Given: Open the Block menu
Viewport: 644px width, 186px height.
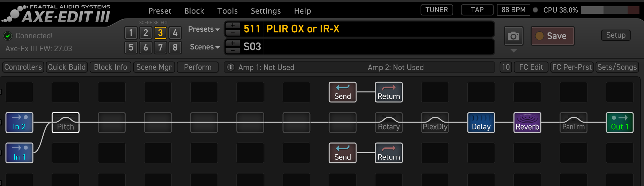Looking at the screenshot, I should (194, 11).
